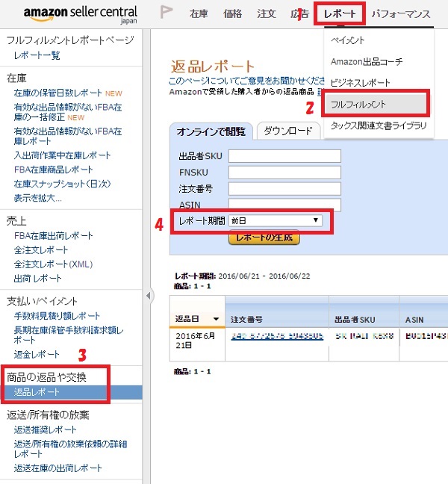Click the flag icon in header

[167, 13]
